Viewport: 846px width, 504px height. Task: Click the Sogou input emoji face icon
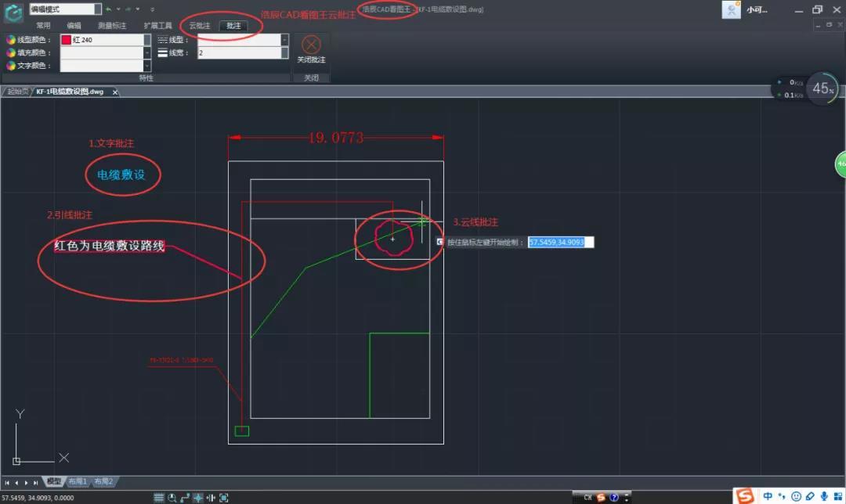[796, 496]
